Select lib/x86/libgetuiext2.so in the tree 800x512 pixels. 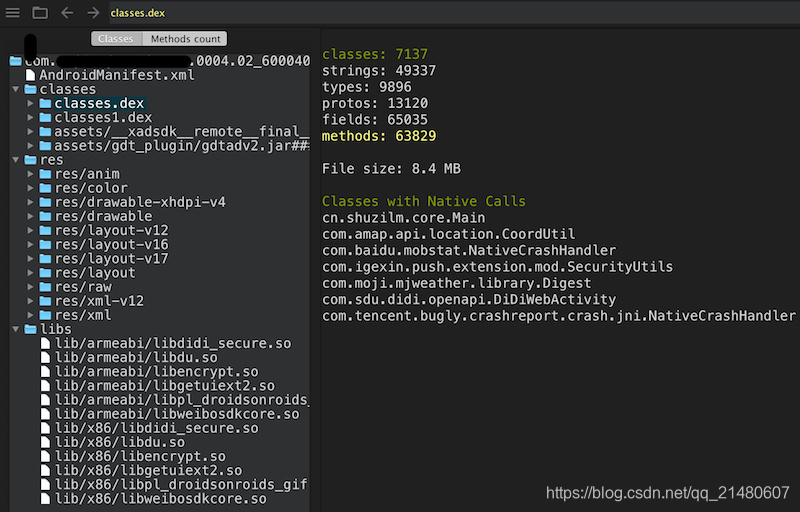pos(148,471)
